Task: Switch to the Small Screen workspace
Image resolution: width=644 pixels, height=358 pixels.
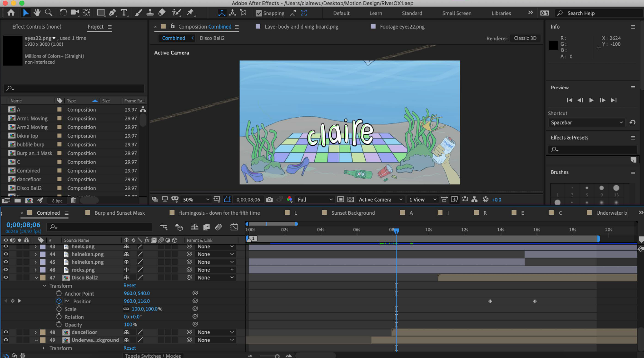Action: (x=456, y=13)
